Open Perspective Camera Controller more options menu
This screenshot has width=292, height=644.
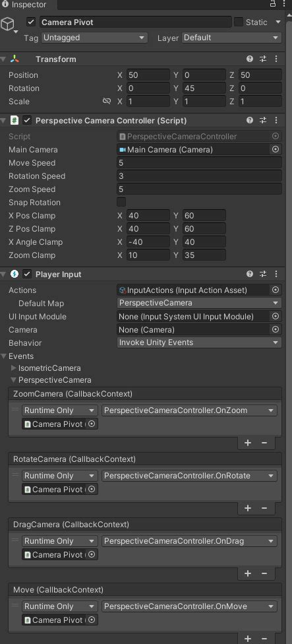(276, 120)
